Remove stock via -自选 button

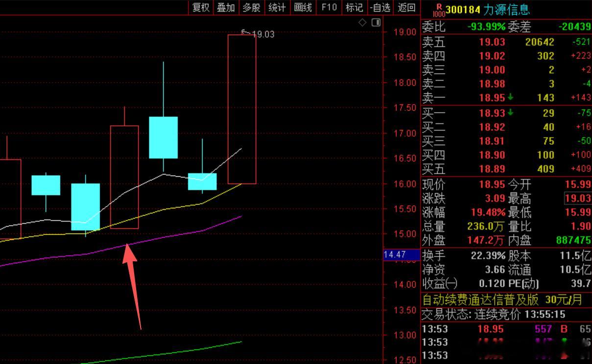click(380, 7)
